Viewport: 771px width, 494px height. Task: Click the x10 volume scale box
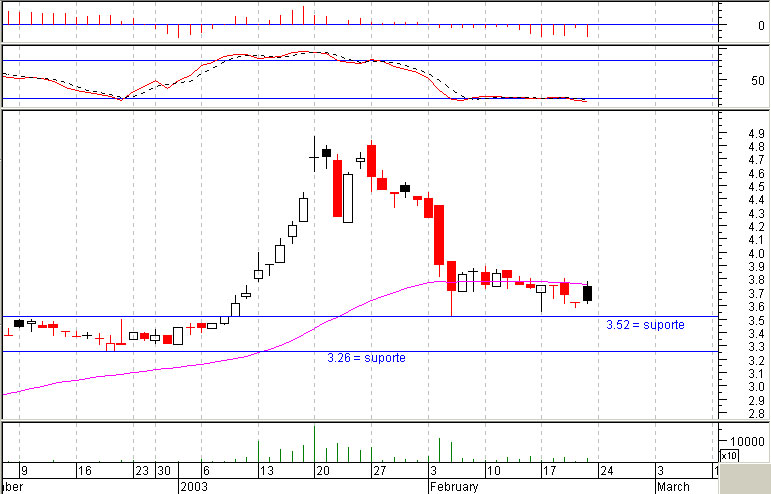point(729,456)
